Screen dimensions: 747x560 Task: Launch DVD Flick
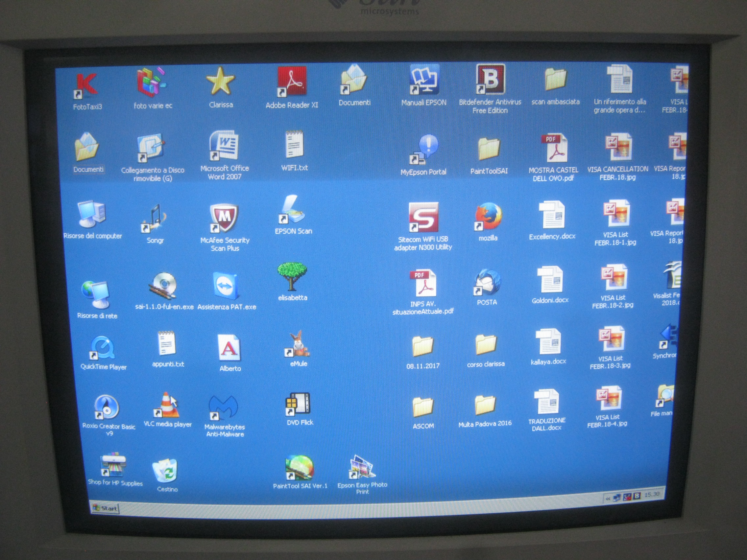[298, 404]
